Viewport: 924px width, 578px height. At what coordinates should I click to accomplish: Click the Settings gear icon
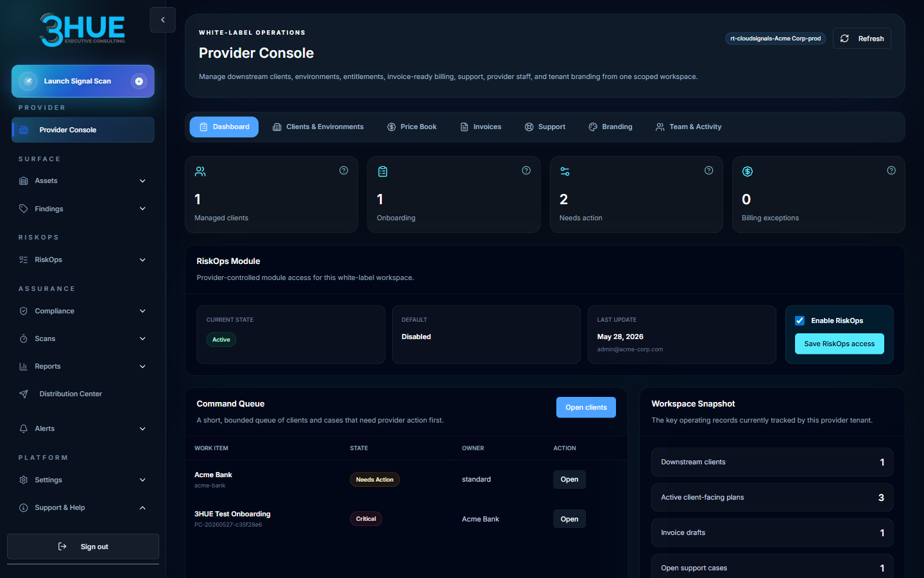click(x=24, y=480)
